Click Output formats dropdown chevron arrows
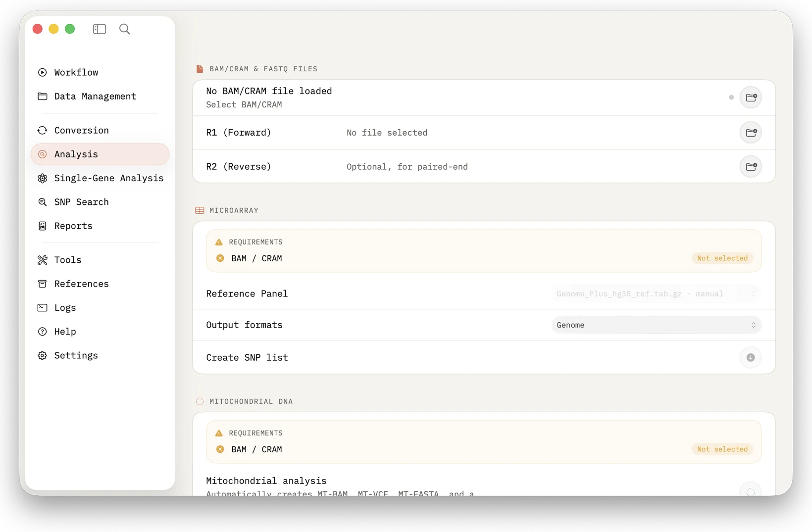Image resolution: width=812 pixels, height=532 pixels. click(x=753, y=325)
